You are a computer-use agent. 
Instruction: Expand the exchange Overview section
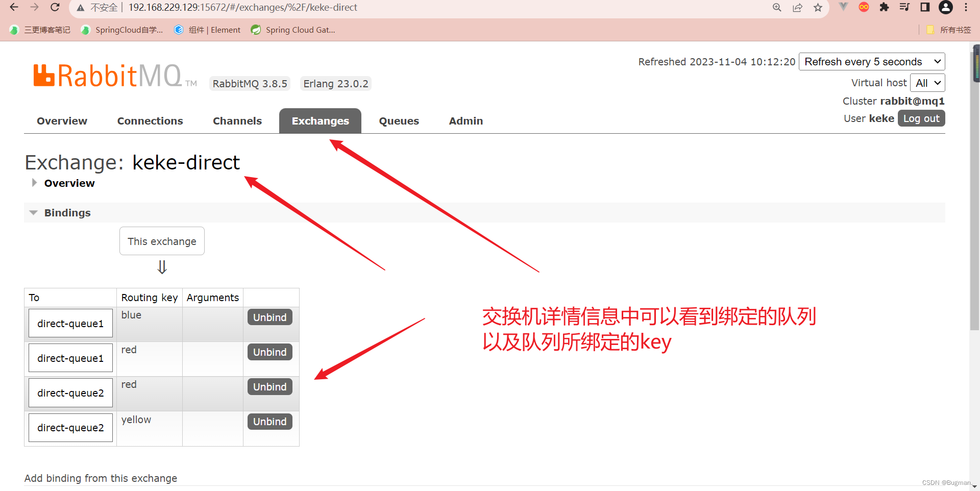(x=69, y=183)
